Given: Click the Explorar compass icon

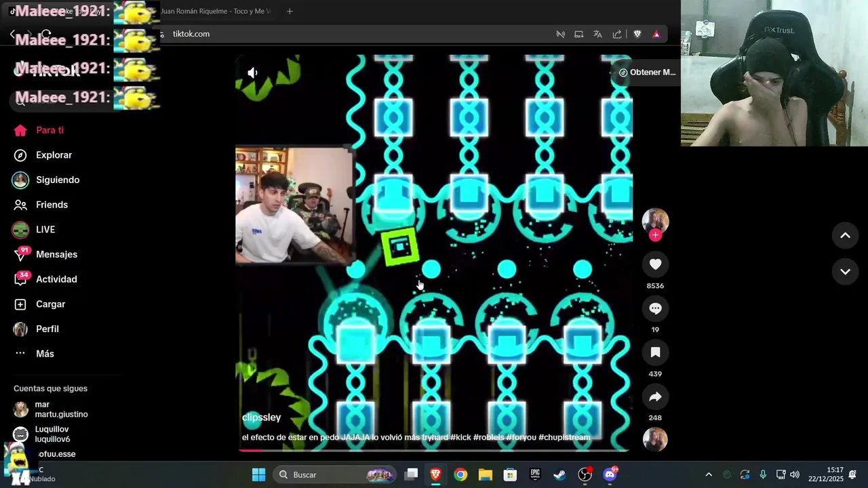Looking at the screenshot, I should click(20, 155).
